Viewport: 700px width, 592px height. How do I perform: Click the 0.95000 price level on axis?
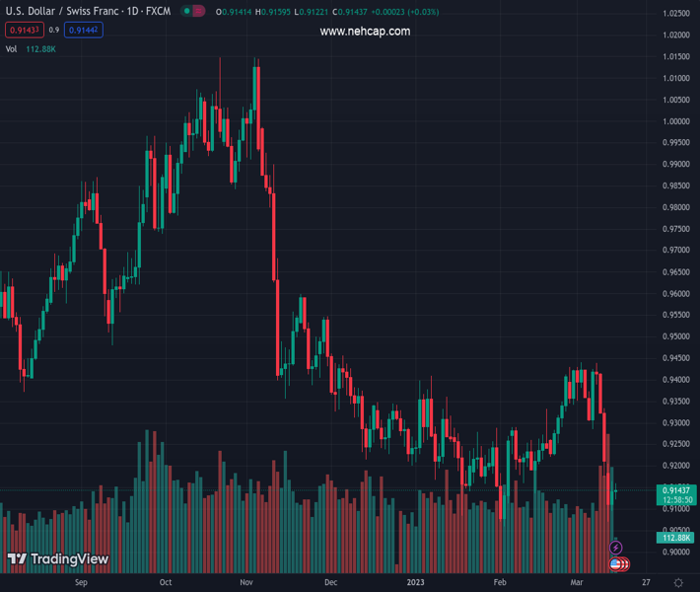[x=676, y=336]
